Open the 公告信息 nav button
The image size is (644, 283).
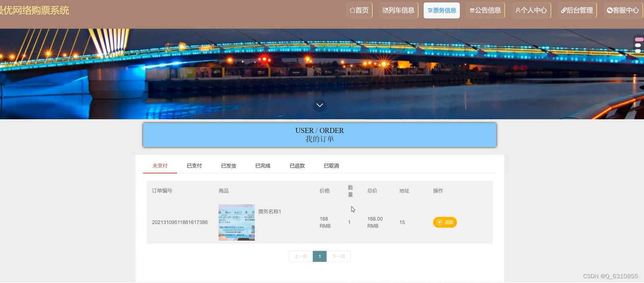[485, 10]
